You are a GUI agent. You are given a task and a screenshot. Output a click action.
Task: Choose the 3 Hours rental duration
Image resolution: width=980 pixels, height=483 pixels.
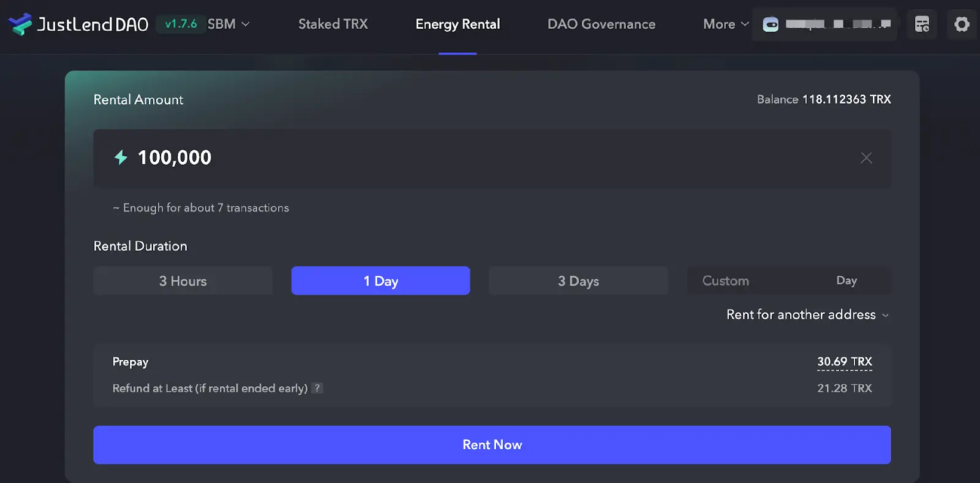[x=183, y=281]
